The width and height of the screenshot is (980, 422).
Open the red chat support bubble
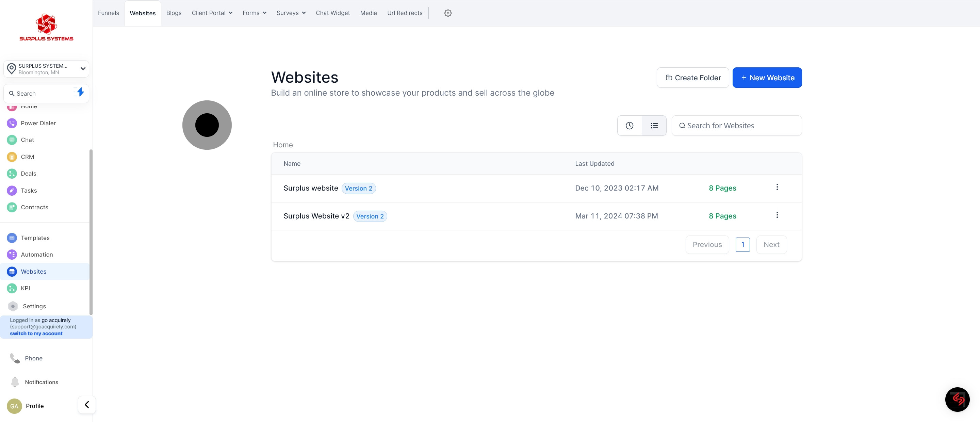(x=957, y=399)
